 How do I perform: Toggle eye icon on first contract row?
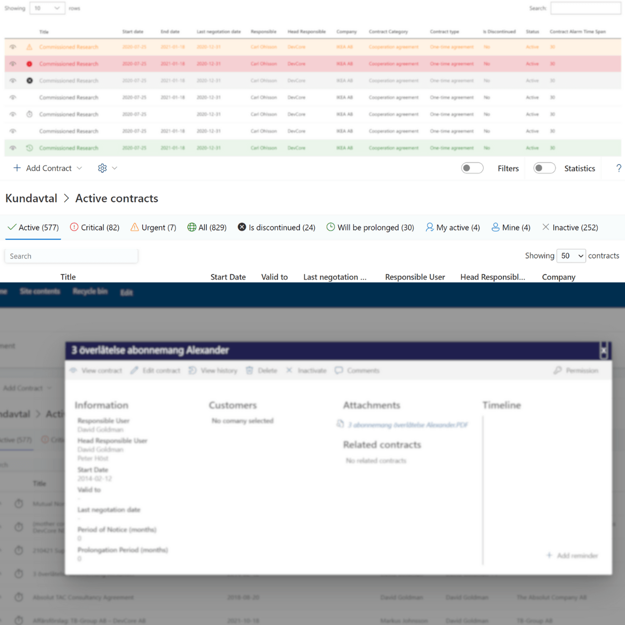coord(13,47)
